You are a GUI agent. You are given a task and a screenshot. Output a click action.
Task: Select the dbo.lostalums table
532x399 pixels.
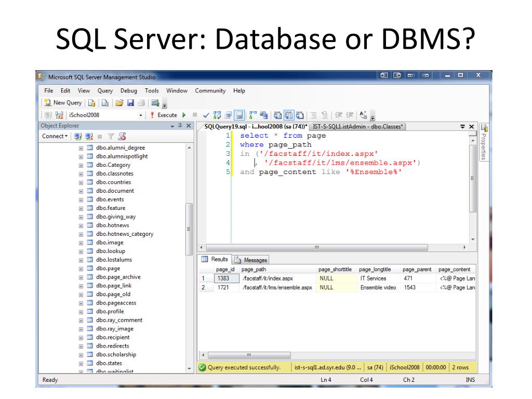pyautogui.click(x=114, y=260)
